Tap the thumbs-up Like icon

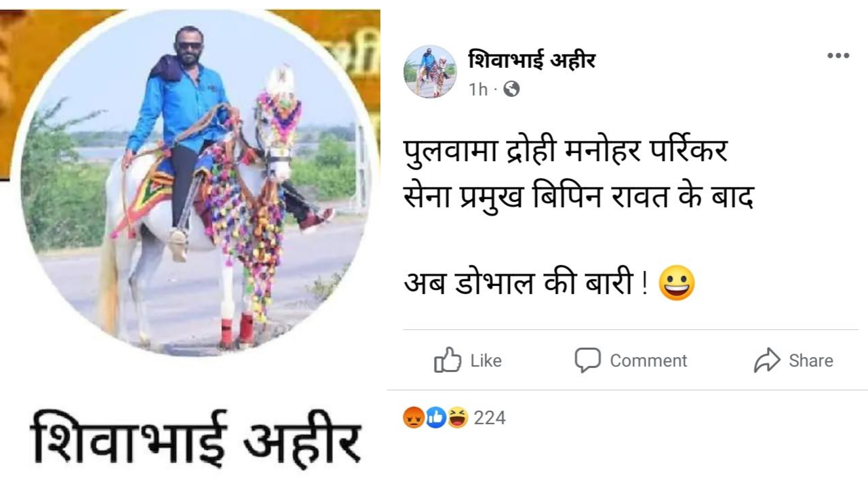click(448, 360)
